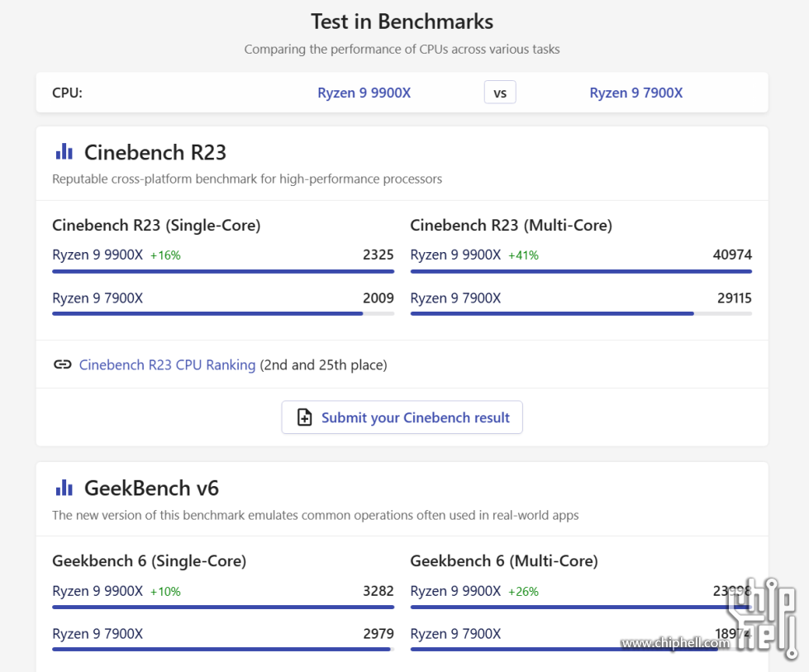Click the 2009 single-core score bar

[x=223, y=313]
